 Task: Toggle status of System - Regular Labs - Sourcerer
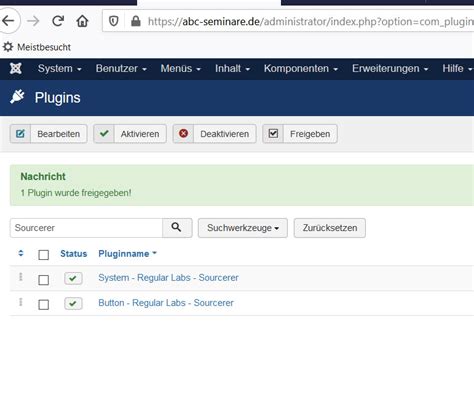pos(73,278)
